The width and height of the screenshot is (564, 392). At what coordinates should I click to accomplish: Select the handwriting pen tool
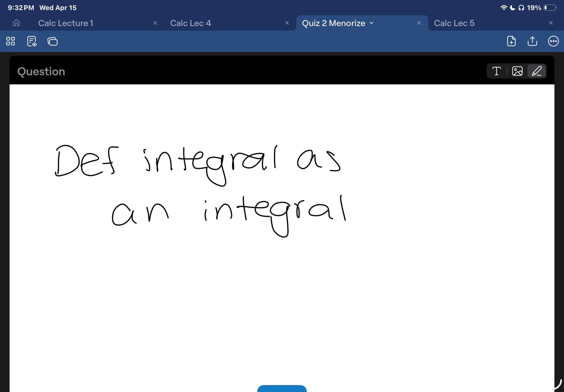point(537,71)
